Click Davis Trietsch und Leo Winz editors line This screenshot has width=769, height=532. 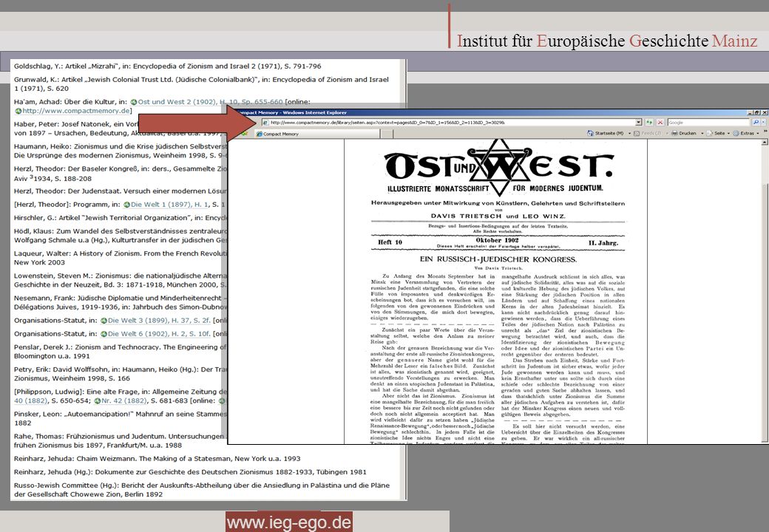(498, 216)
